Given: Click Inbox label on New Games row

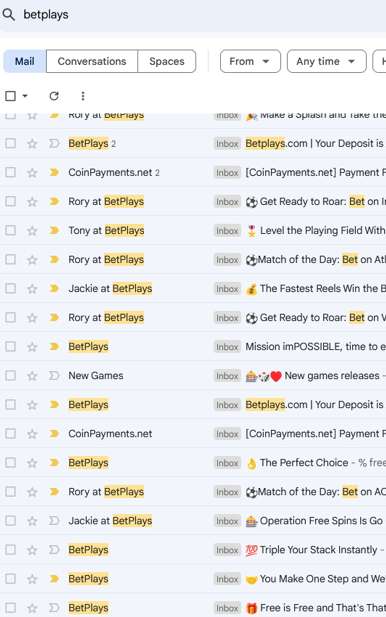Looking at the screenshot, I should 227,376.
